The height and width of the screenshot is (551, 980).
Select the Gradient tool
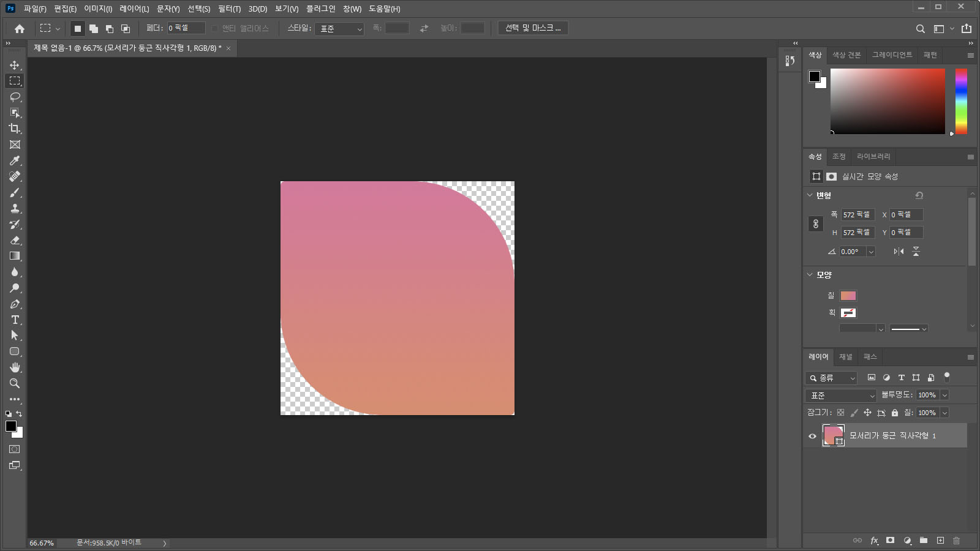(x=15, y=256)
